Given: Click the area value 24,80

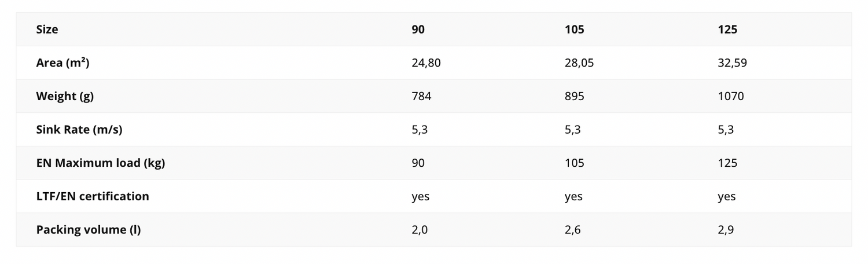Looking at the screenshot, I should [426, 63].
